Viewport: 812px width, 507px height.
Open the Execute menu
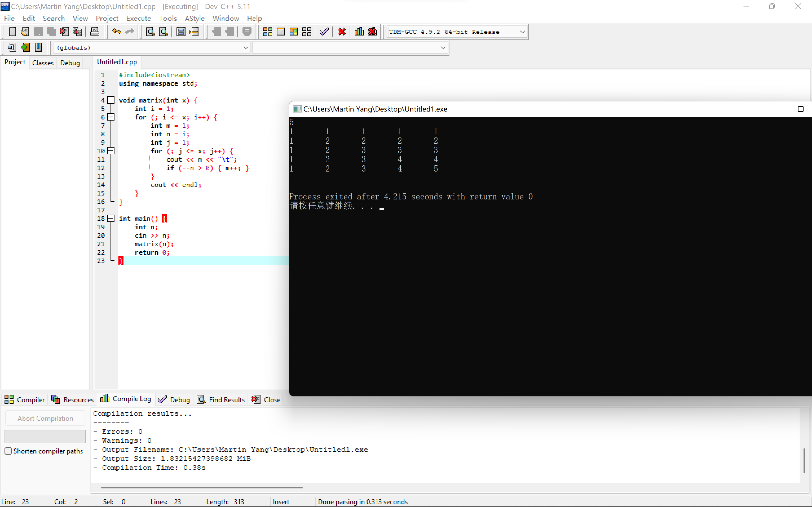point(138,18)
